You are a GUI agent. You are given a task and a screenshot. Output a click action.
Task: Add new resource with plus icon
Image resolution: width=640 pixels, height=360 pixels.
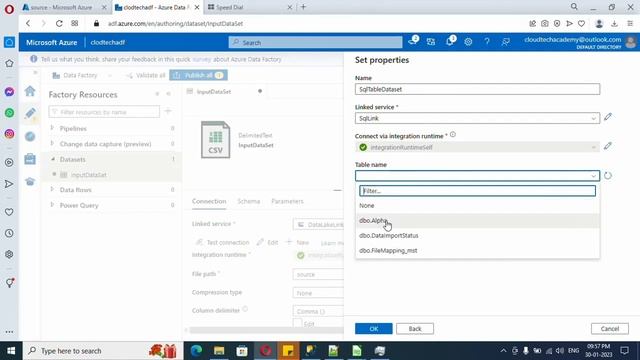168,111
